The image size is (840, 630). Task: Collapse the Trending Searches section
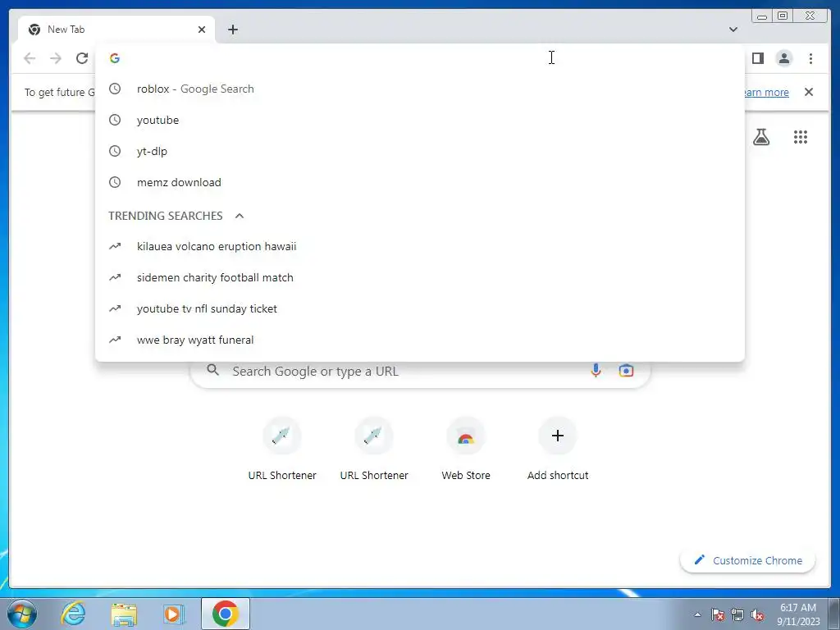[240, 216]
